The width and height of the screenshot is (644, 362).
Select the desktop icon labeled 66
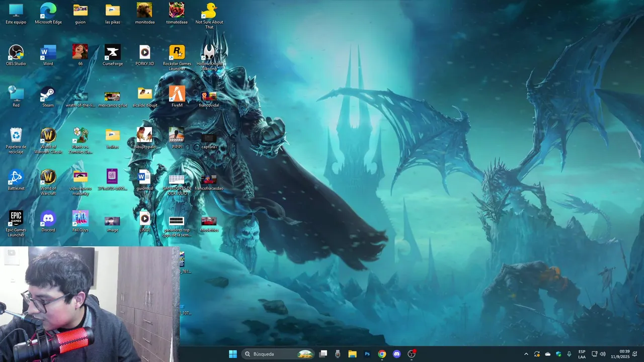80,55
